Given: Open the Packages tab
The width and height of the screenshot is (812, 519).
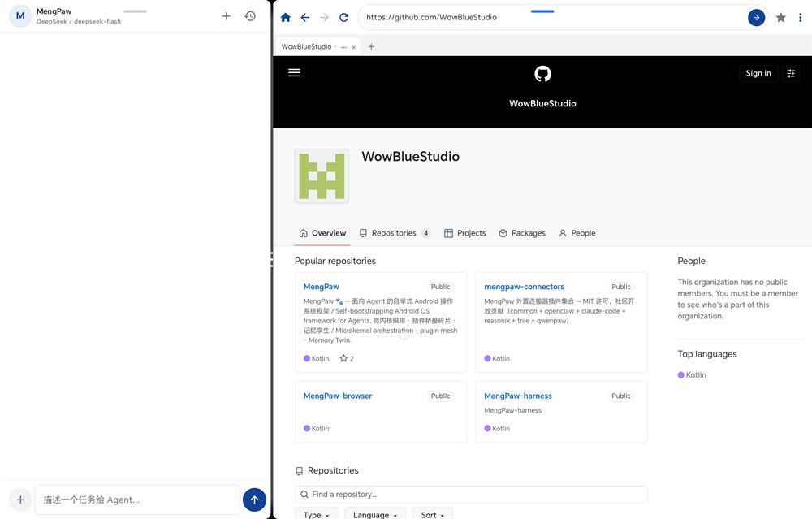Looking at the screenshot, I should click(522, 233).
